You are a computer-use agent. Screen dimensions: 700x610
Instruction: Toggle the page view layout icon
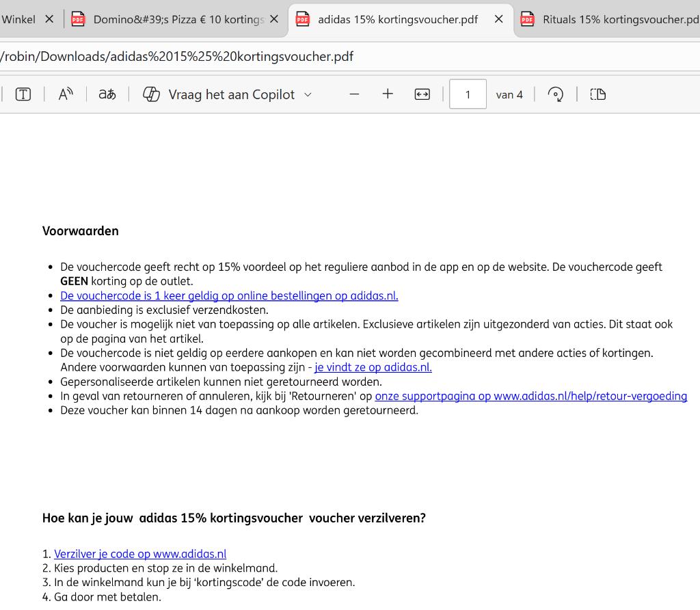click(x=597, y=94)
